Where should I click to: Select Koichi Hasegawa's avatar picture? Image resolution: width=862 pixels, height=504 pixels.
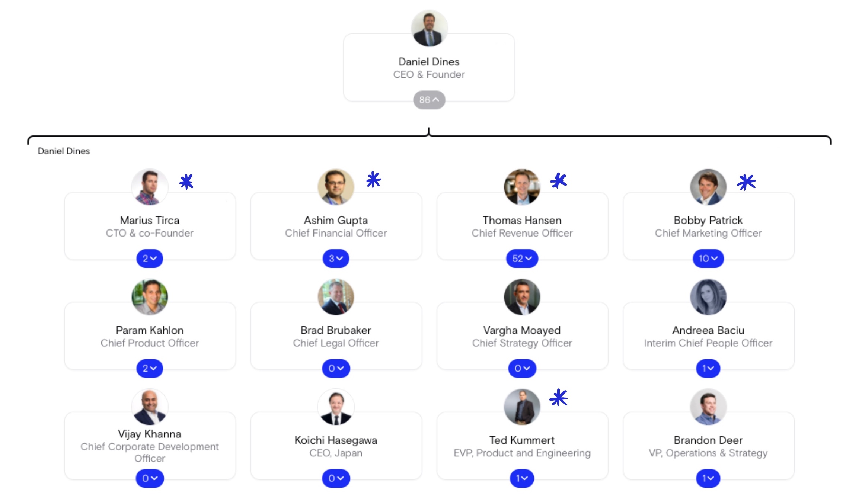pos(336,407)
